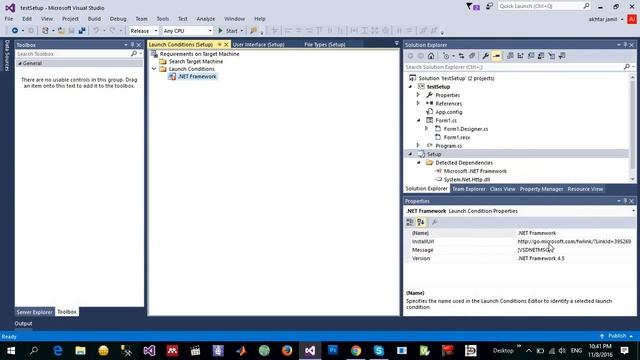Open the User Interface Editor icon

541,56
